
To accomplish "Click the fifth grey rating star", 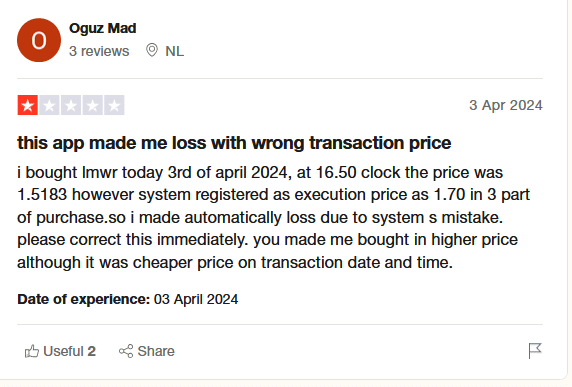I will tap(114, 105).
